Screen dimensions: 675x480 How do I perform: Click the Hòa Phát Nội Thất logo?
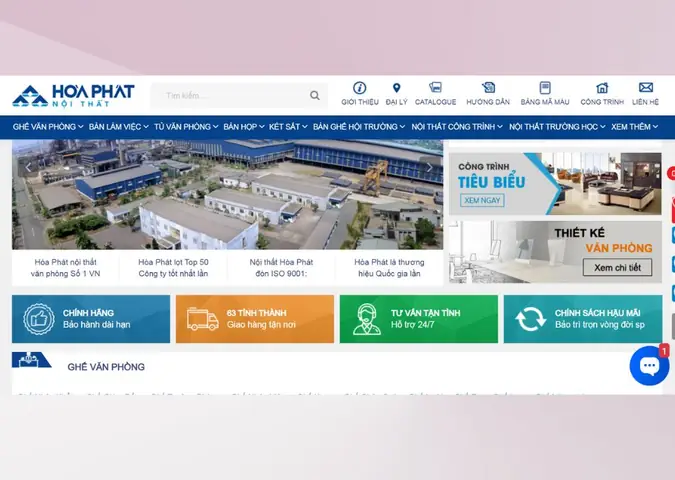[x=73, y=96]
